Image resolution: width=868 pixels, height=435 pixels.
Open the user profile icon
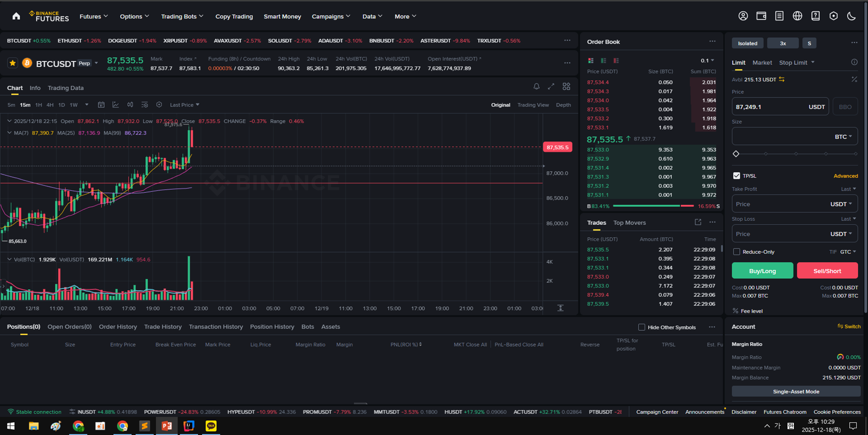coord(743,16)
